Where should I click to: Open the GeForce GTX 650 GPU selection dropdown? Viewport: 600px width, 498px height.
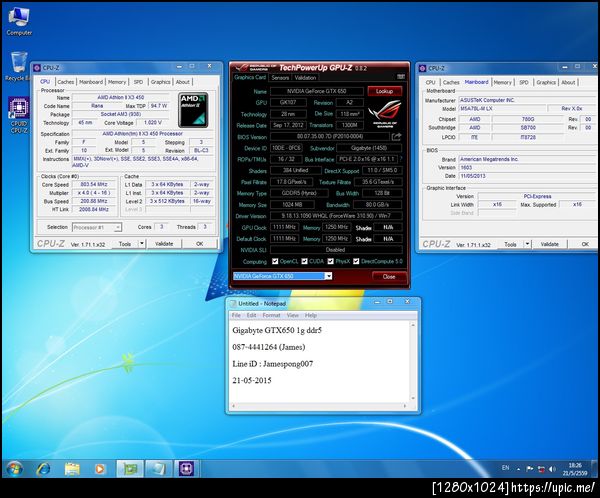coord(328,276)
